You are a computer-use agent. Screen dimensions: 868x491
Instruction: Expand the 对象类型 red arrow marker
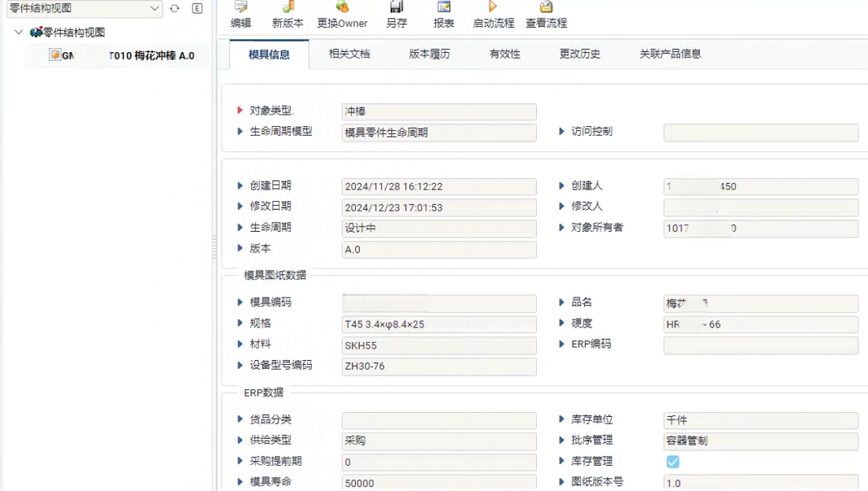[x=240, y=110]
